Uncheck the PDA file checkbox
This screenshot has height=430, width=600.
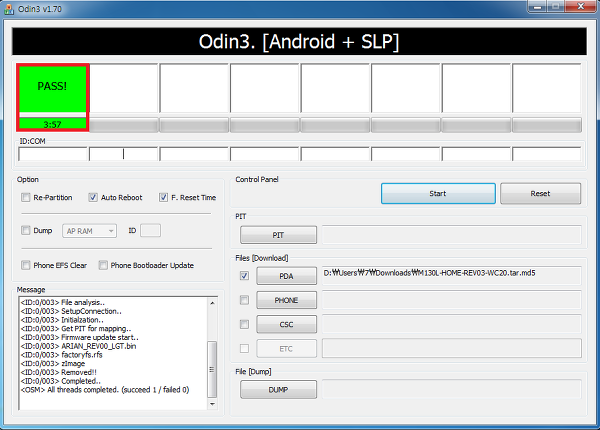(244, 276)
